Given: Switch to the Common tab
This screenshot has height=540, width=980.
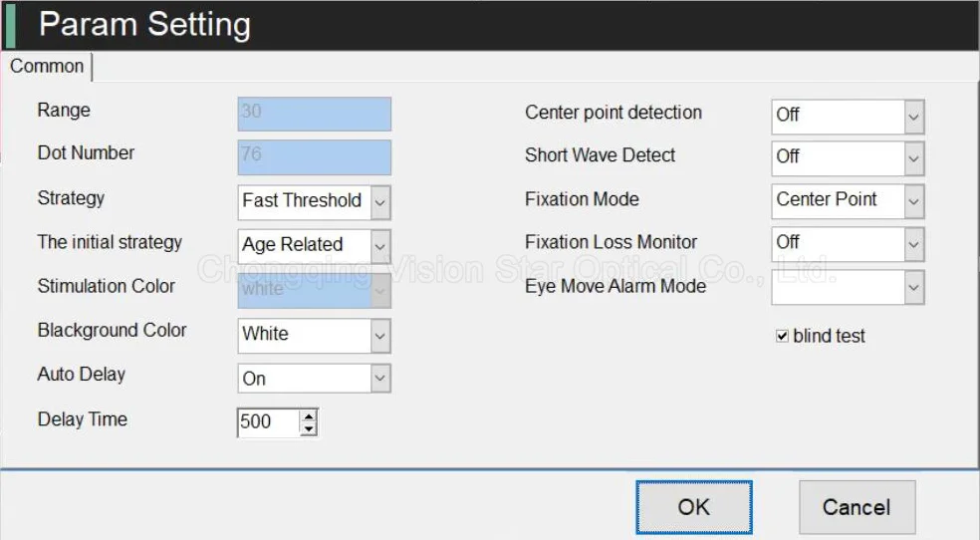Looking at the screenshot, I should coord(47,67).
